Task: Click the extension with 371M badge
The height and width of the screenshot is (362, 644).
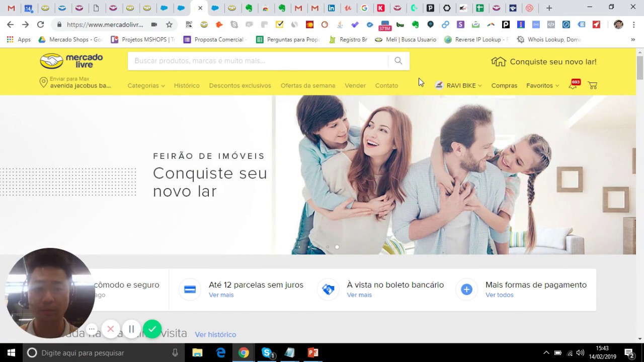Action: (x=385, y=25)
